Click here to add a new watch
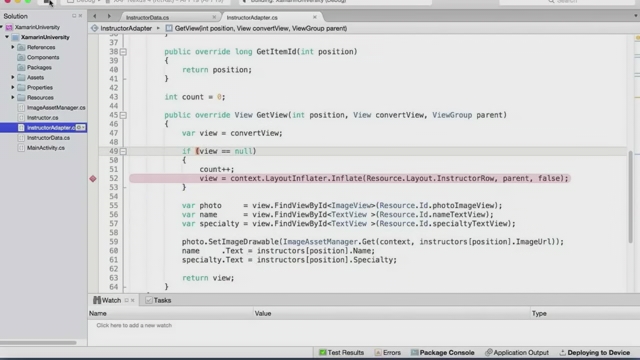 point(134,325)
